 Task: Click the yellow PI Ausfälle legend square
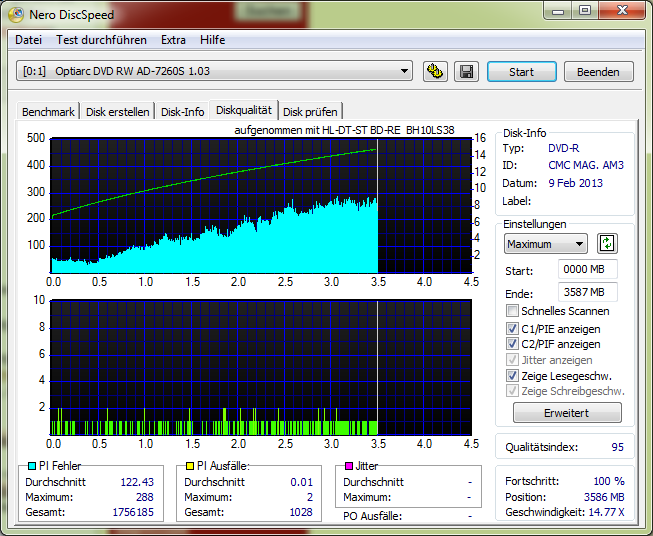click(x=190, y=466)
